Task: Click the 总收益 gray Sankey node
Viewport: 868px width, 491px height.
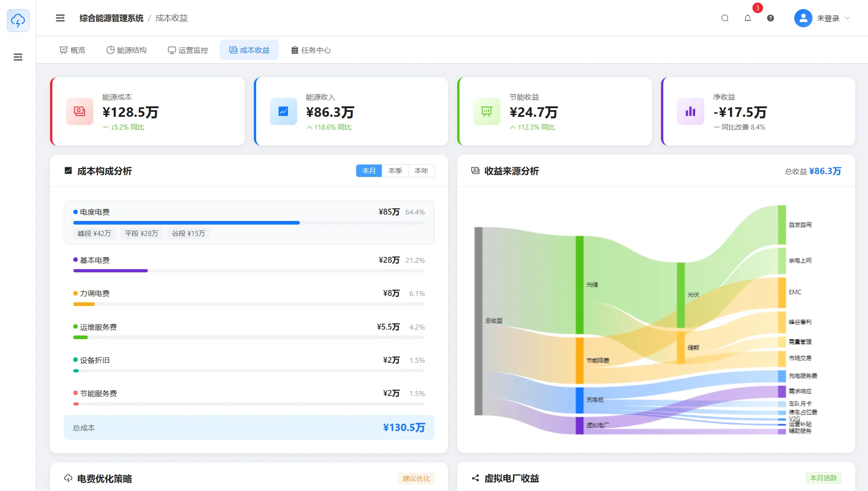Action: (478, 321)
